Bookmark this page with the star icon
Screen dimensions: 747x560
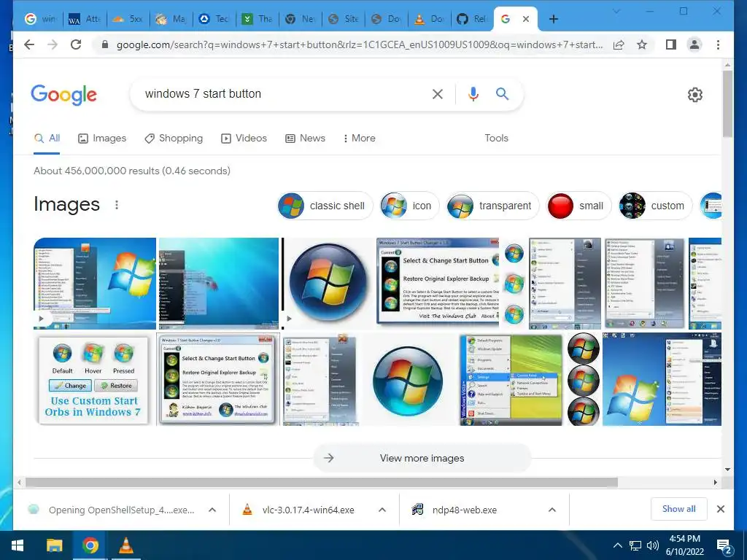coord(642,44)
